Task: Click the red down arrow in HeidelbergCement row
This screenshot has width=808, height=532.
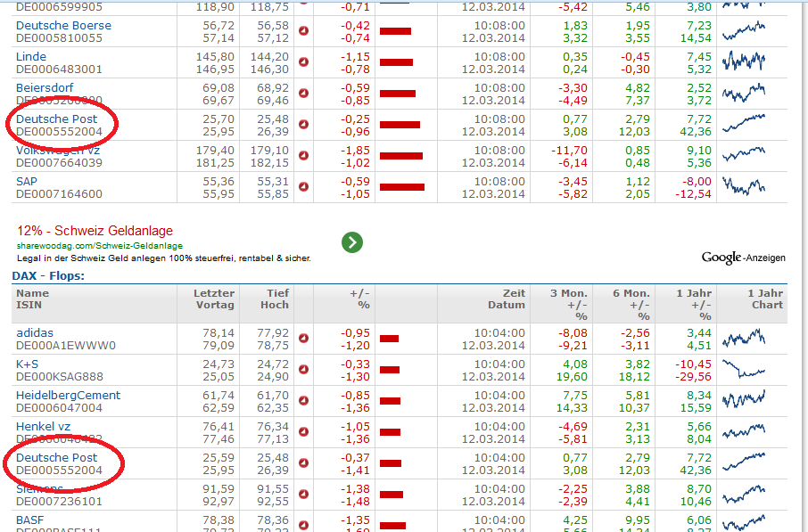Action: 303,401
